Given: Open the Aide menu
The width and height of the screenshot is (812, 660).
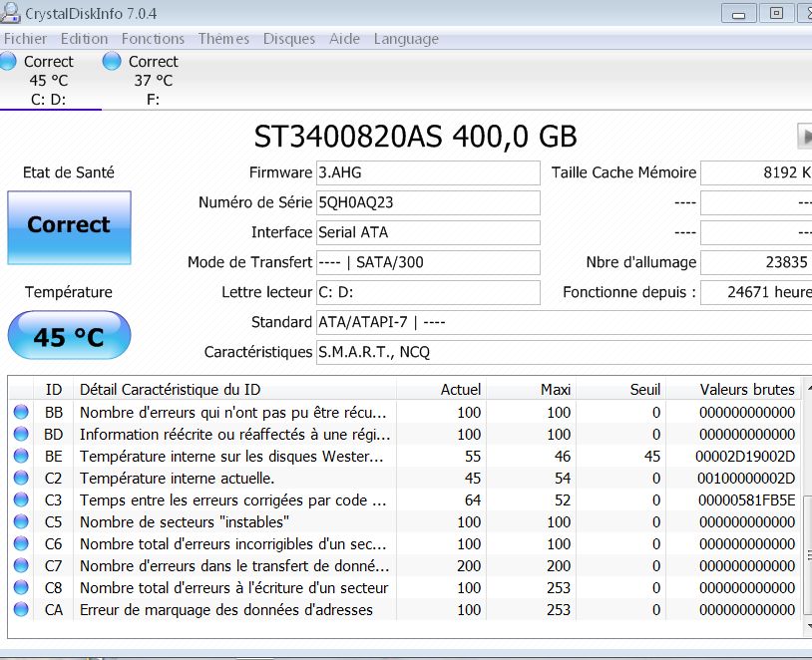Looking at the screenshot, I should click(344, 39).
